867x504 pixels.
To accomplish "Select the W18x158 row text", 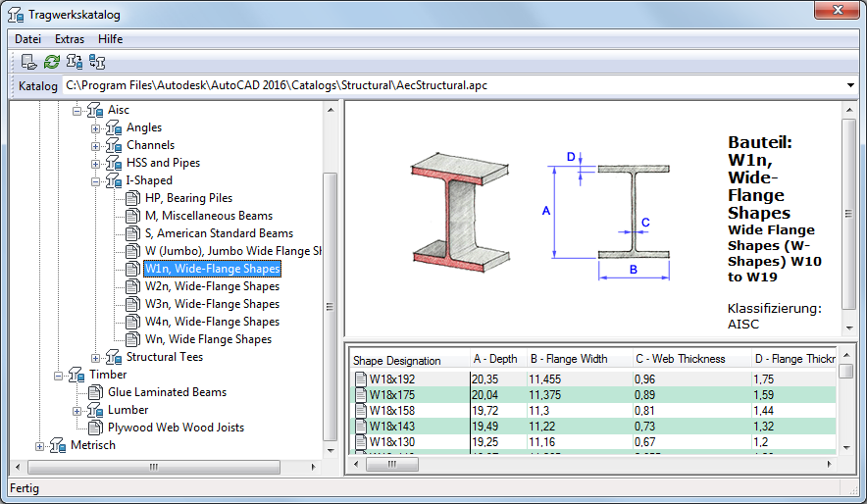I will click(x=392, y=411).
